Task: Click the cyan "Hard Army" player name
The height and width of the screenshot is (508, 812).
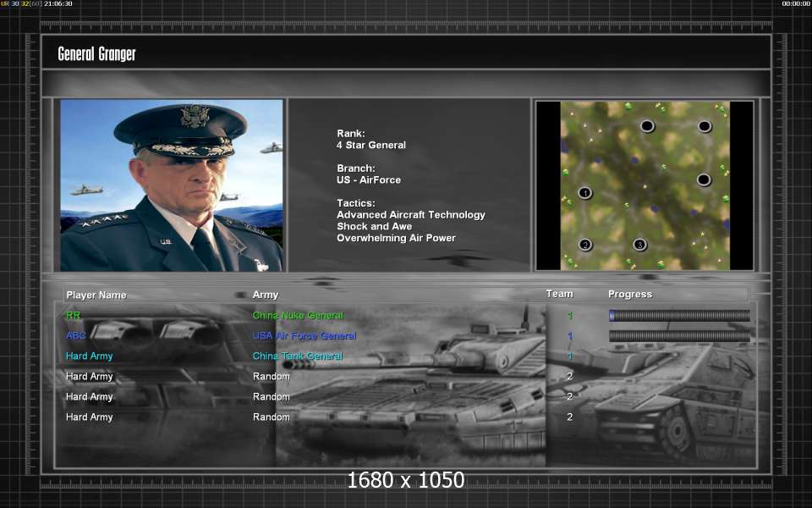Action: click(x=89, y=356)
